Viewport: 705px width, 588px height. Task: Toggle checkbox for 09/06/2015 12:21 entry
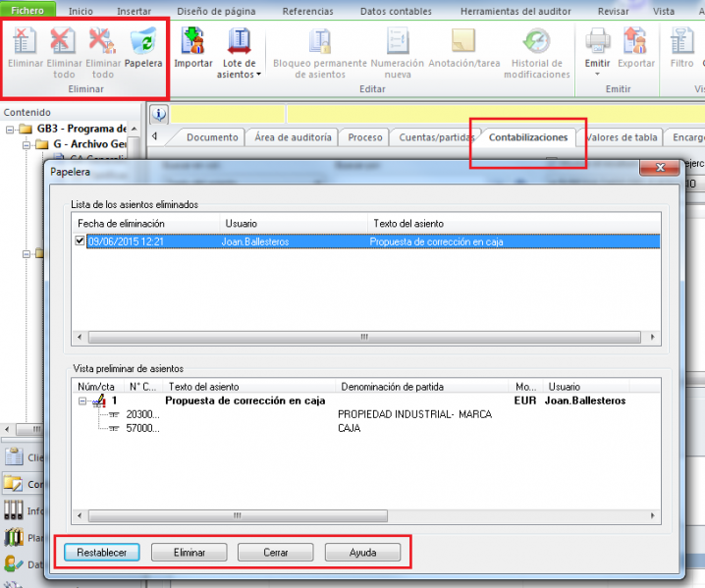[x=80, y=241]
